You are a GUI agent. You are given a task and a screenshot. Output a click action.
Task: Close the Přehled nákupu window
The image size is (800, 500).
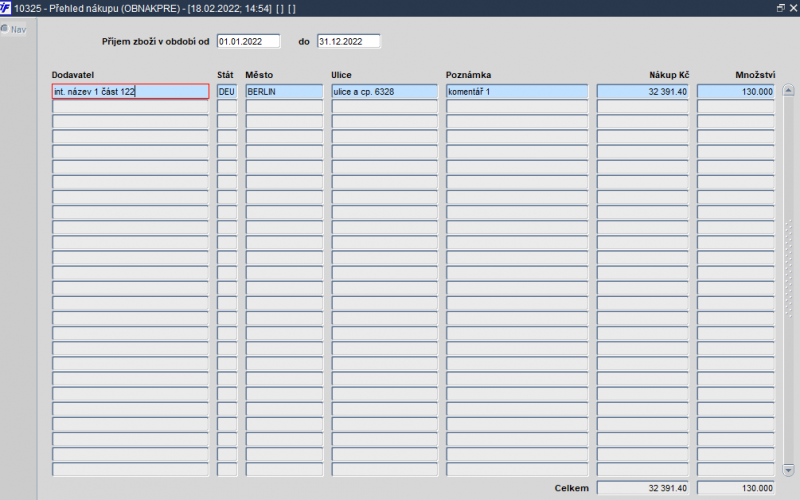point(794,8)
